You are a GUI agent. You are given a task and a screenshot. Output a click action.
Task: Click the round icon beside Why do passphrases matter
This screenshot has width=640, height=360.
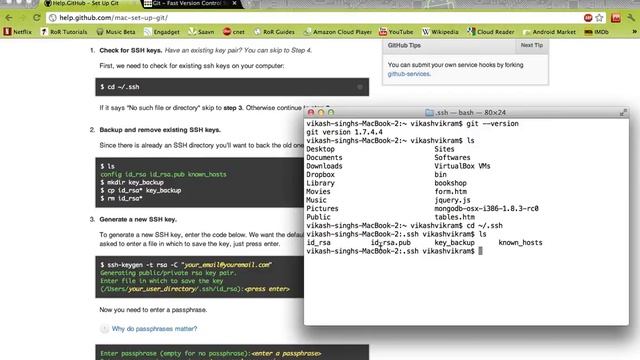[x=104, y=329]
